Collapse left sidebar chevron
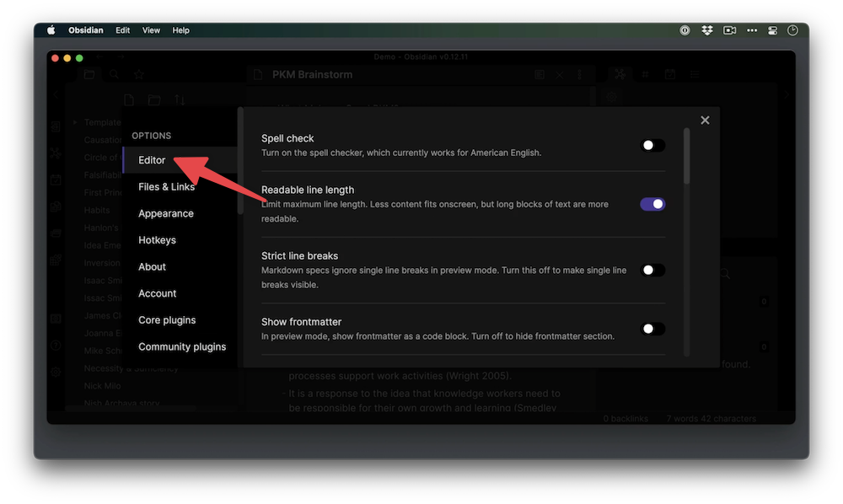The height and width of the screenshot is (504, 843). [x=56, y=94]
